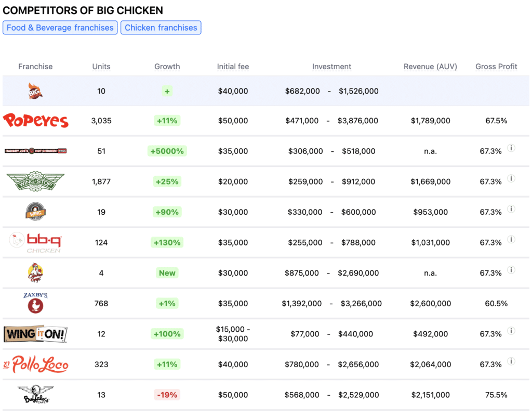
Task: Click the red -19% growth badge
Action: (167, 395)
